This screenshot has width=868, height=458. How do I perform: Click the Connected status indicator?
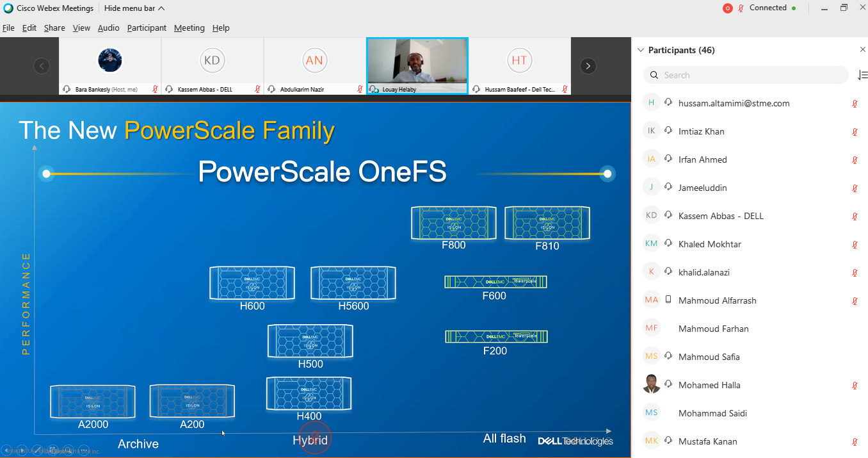773,8
